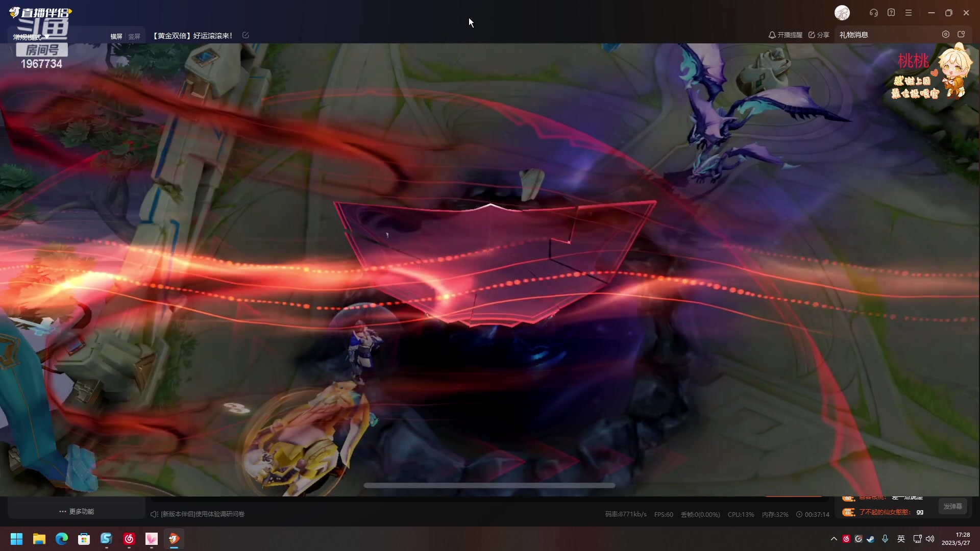Open the Sogou browser taskbar icon
Screen dimensions: 980x551
pos(107,539)
